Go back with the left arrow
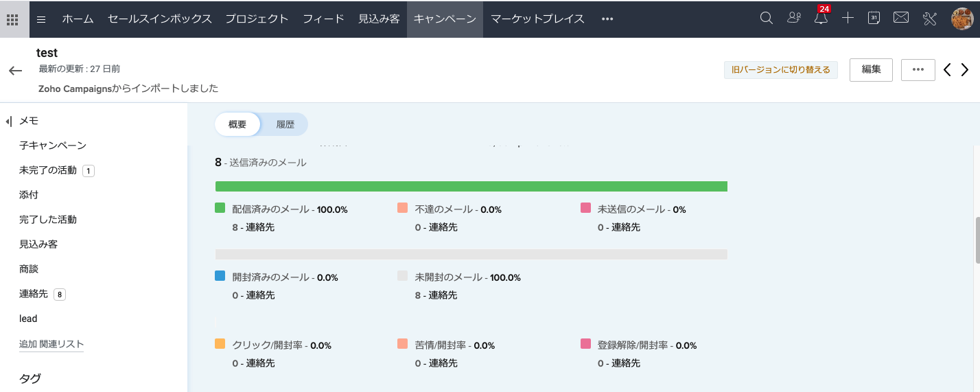This screenshot has height=392, width=980. (x=15, y=71)
